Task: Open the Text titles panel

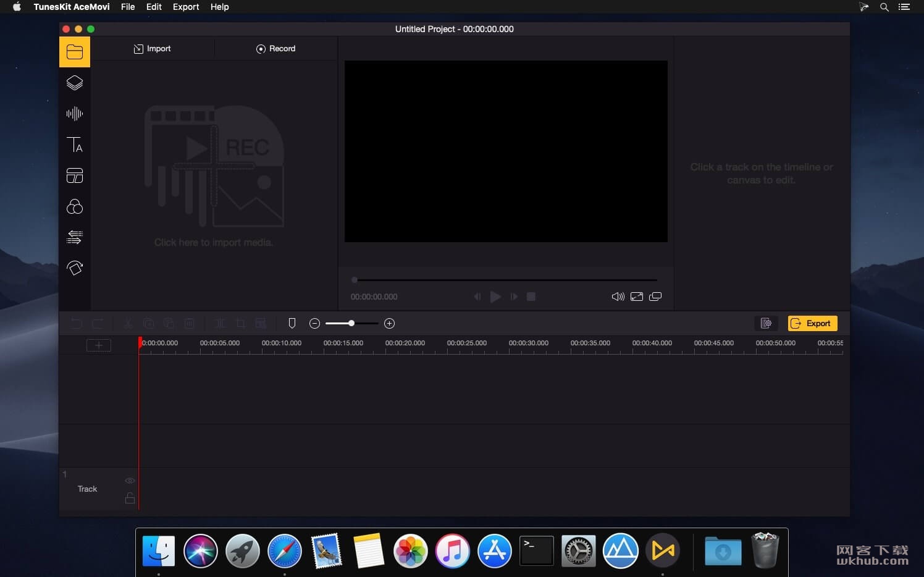Action: pos(75,145)
